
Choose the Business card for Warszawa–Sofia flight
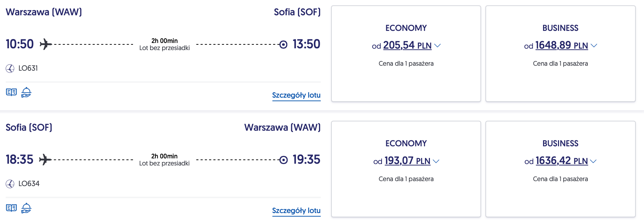click(560, 82)
